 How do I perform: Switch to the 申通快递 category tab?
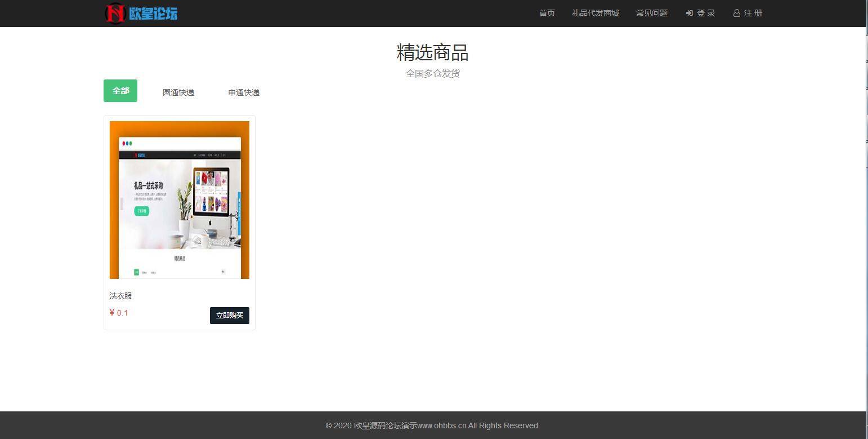243,92
